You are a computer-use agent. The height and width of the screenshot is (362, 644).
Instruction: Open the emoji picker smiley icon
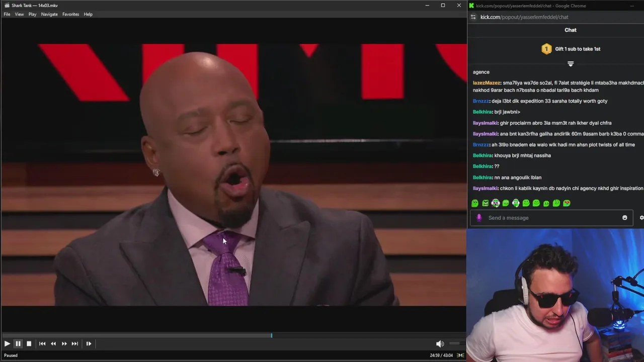(625, 218)
